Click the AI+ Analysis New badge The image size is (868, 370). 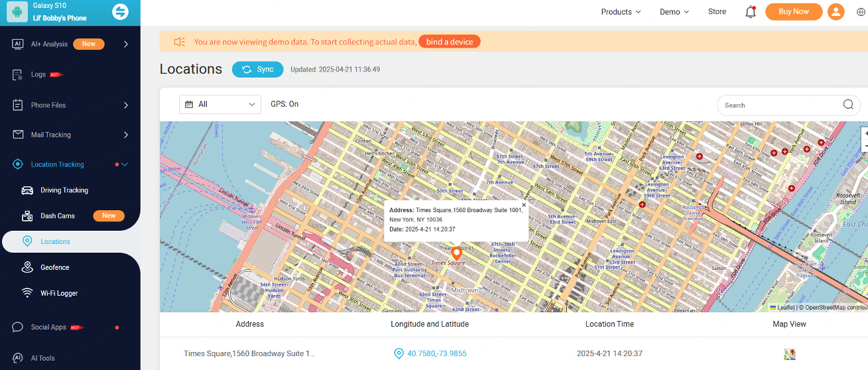pyautogui.click(x=89, y=44)
